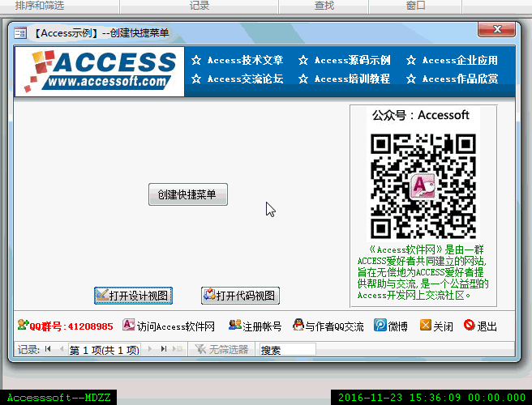The width and height of the screenshot is (532, 405).
Task: Open Access技术文章 link in banner
Action: point(245,60)
